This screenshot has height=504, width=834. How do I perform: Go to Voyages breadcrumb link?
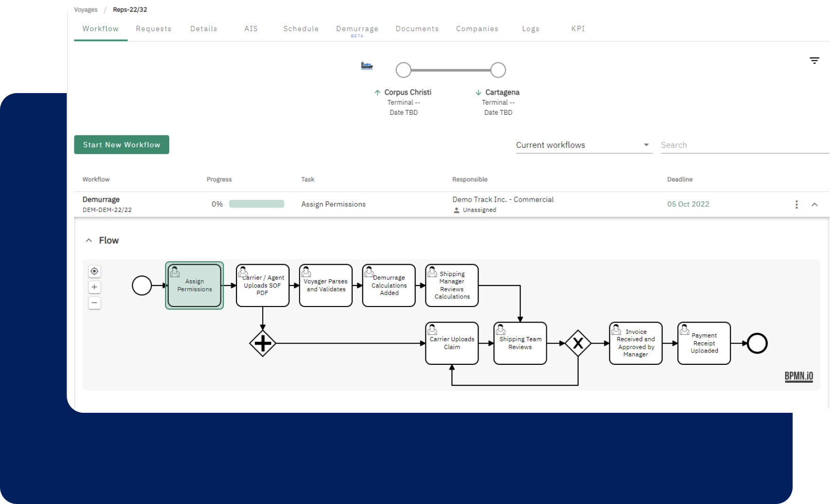pos(86,10)
